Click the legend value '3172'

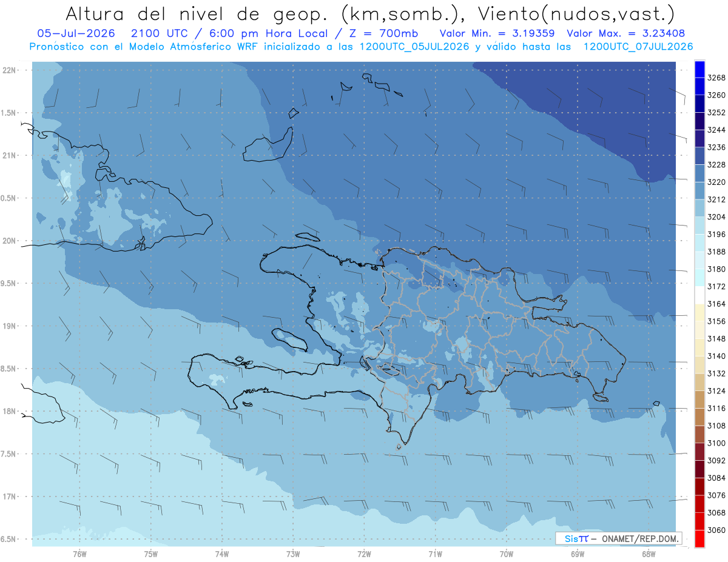(x=716, y=286)
